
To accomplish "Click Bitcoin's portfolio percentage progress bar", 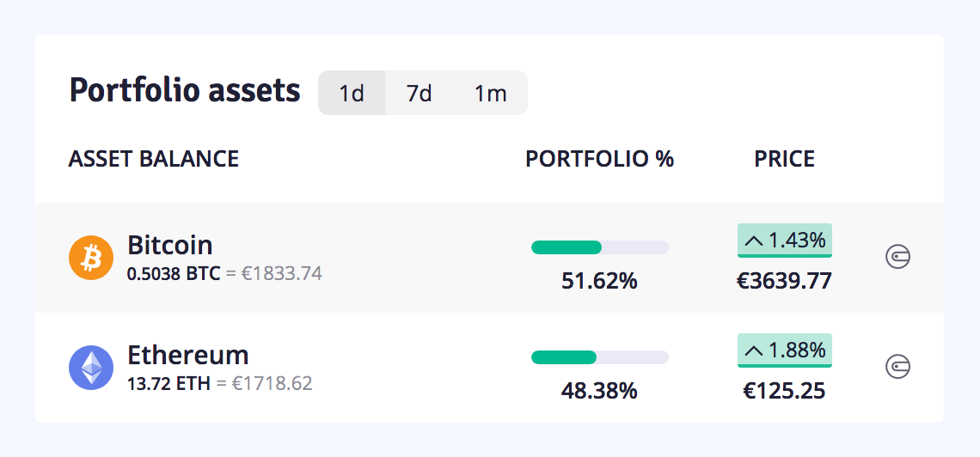I will coord(599,248).
